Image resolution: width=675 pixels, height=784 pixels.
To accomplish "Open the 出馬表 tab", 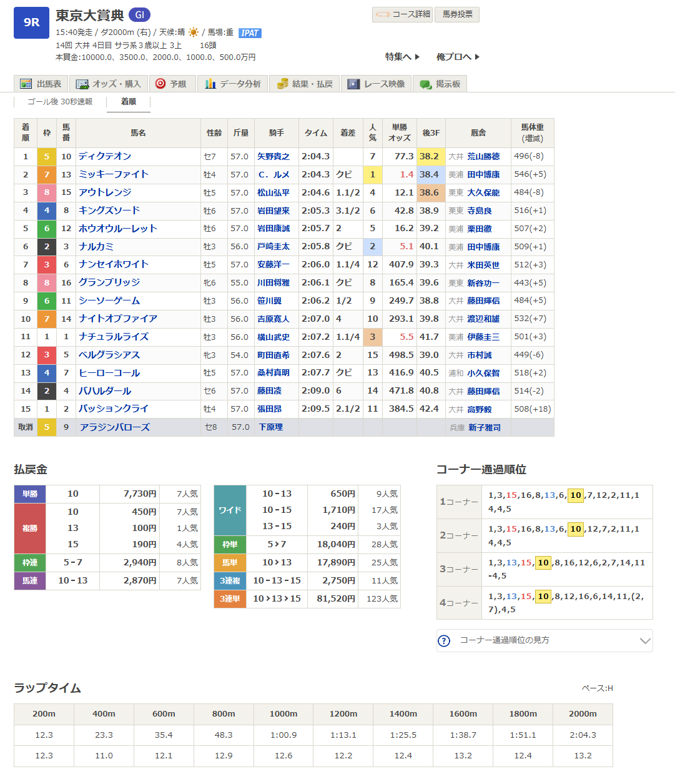I will [41, 84].
